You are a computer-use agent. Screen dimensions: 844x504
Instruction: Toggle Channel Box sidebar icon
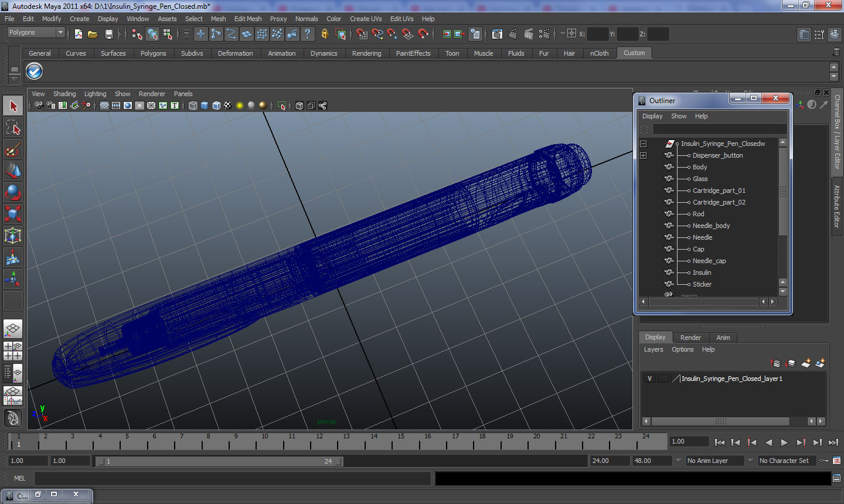[x=835, y=35]
